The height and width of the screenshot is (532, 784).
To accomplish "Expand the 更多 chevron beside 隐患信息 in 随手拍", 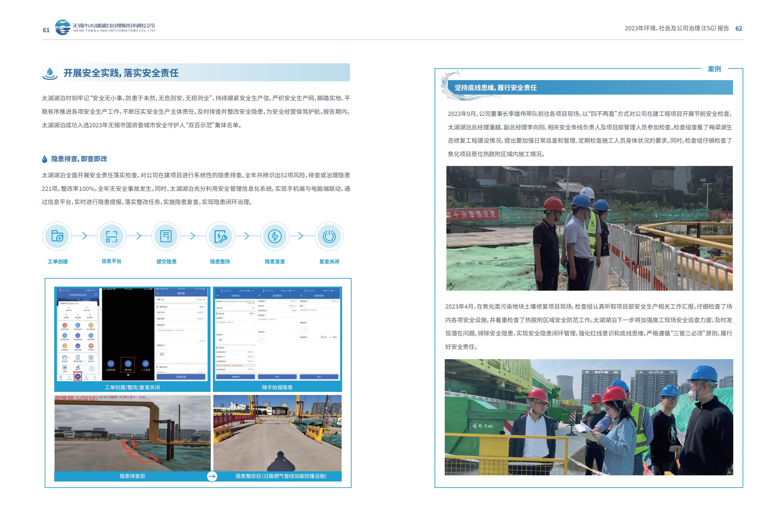I will (x=204, y=307).
